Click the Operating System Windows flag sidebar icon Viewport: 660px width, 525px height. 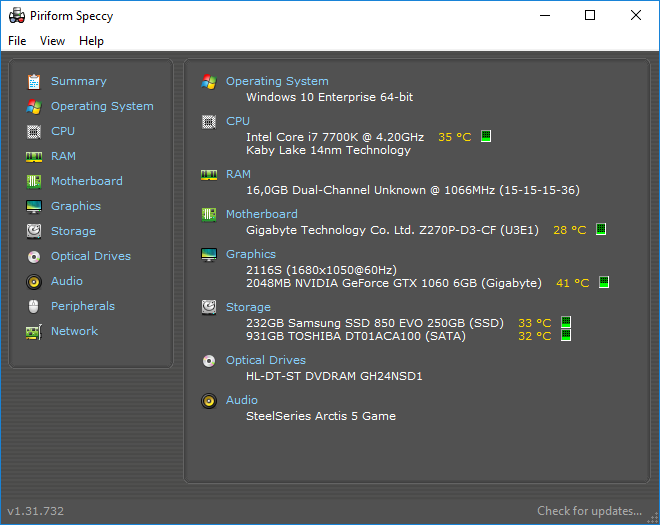pos(34,107)
